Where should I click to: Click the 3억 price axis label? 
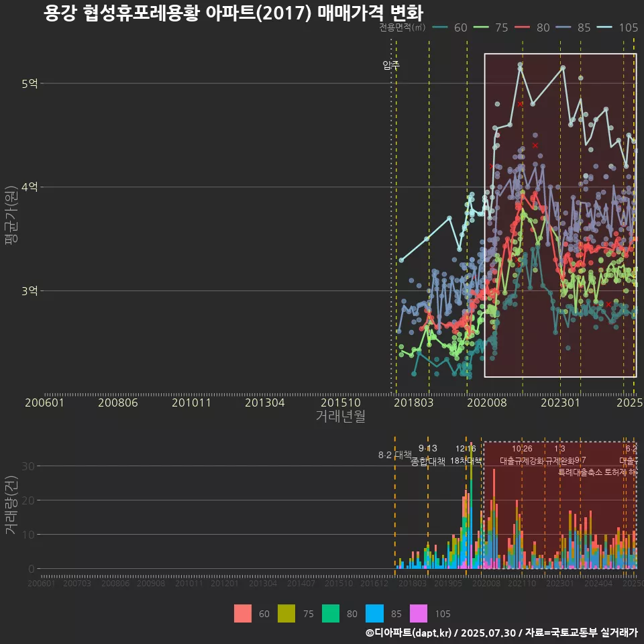(x=30, y=291)
